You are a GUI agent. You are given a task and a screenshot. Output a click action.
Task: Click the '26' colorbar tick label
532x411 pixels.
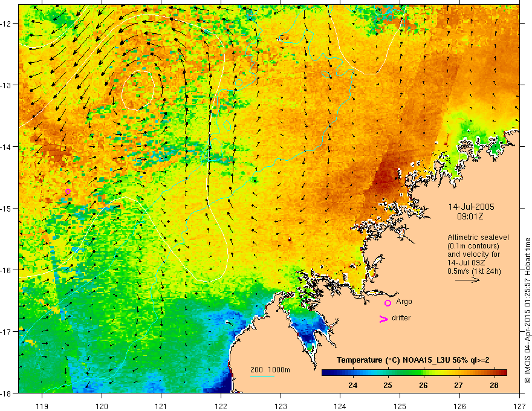[x=423, y=385]
